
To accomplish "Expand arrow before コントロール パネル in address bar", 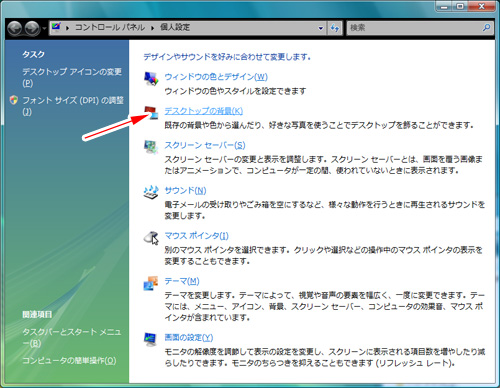I will [x=67, y=28].
